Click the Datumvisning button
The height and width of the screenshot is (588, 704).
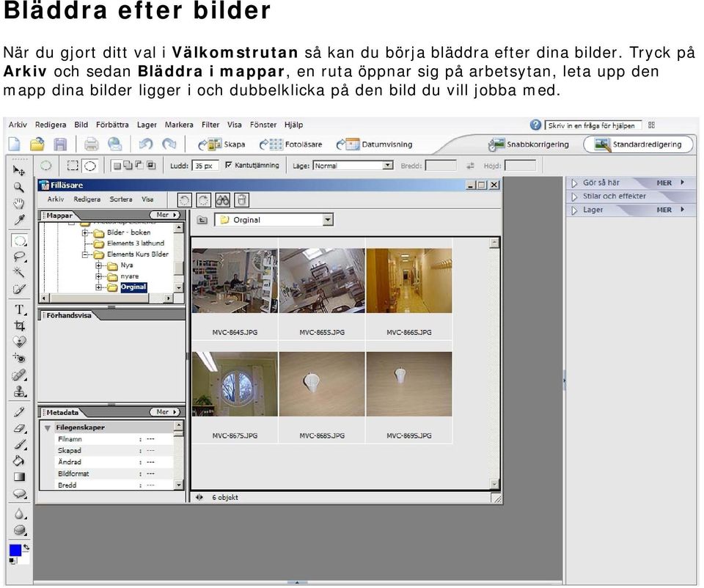coord(374,144)
